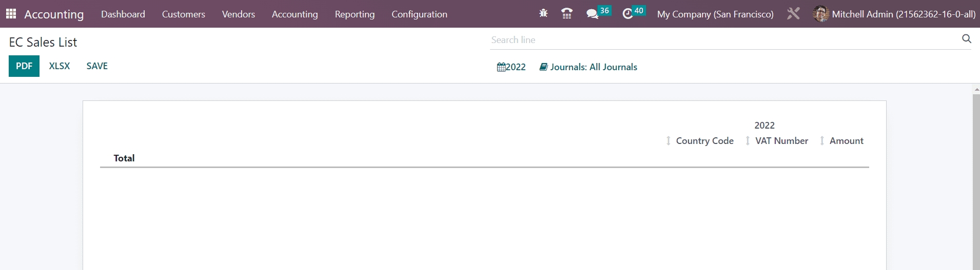Screen dimensions: 980x270
Task: Sort by VAT Number column arrow
Action: pyautogui.click(x=748, y=141)
